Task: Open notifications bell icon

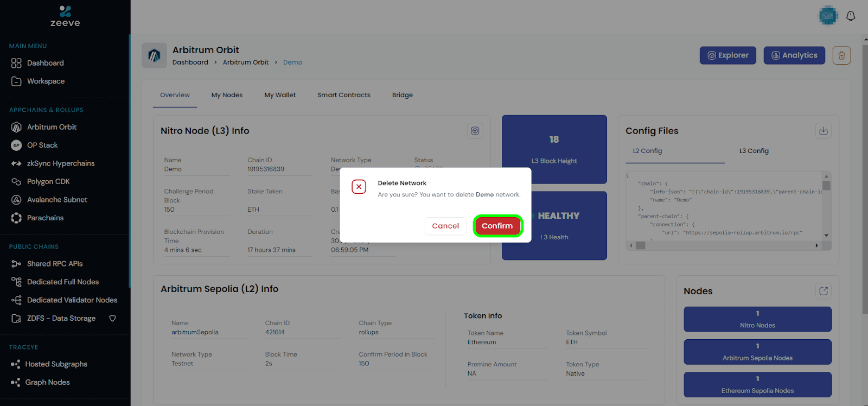Action: coord(851,16)
